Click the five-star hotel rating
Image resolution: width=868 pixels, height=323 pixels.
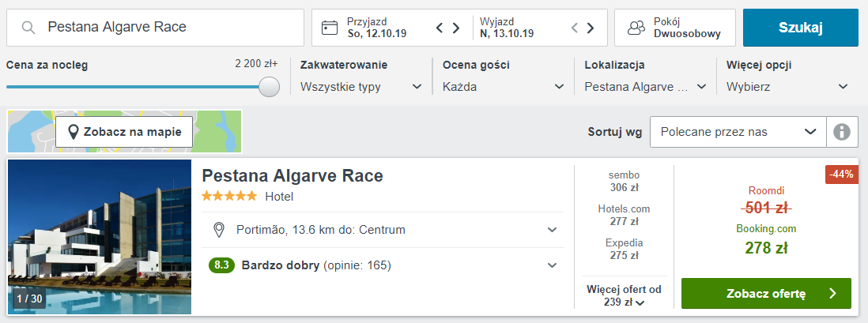(x=229, y=196)
